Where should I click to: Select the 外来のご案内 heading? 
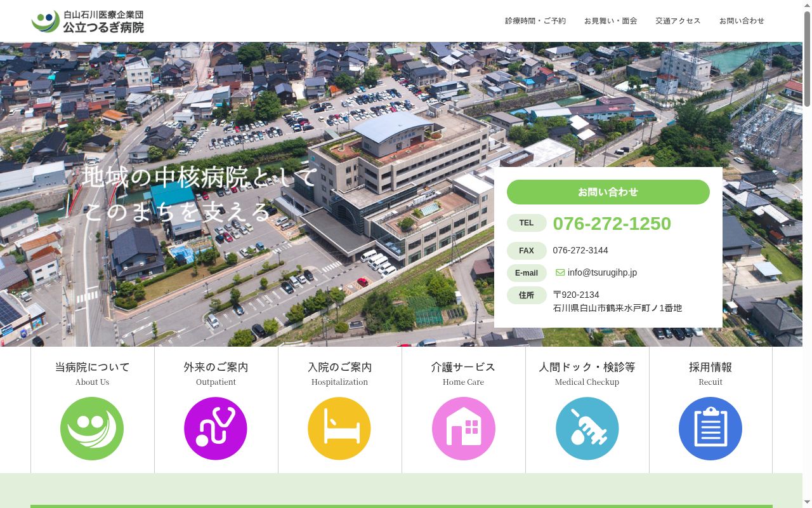point(216,367)
